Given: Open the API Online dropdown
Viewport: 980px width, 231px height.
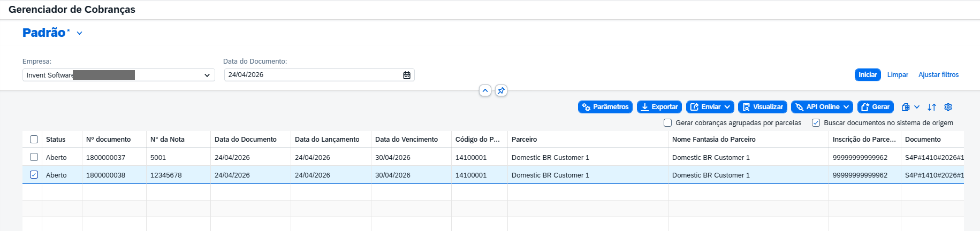Looking at the screenshot, I should click(822, 107).
